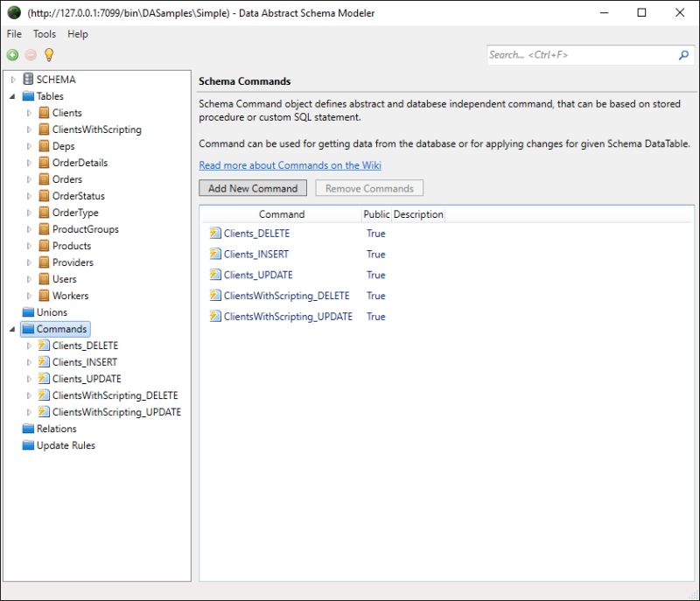Click the Deps table icon
The image size is (700, 601).
[x=44, y=146]
